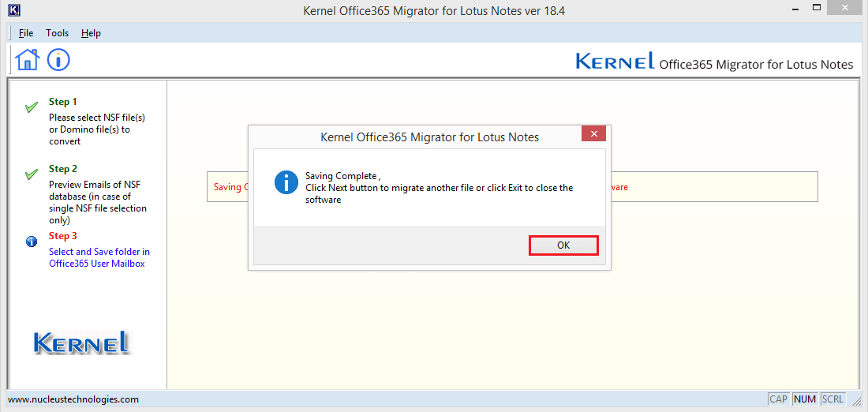
Task: Open the Tools menu
Action: coord(57,33)
